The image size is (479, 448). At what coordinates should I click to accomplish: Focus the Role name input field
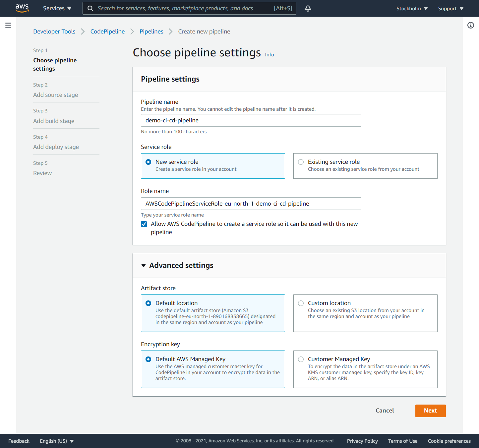tap(251, 204)
